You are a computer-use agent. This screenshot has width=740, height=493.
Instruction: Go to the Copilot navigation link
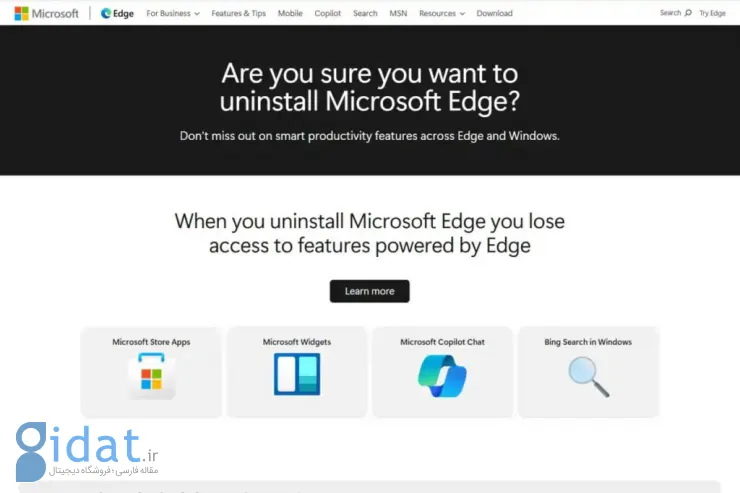[328, 13]
